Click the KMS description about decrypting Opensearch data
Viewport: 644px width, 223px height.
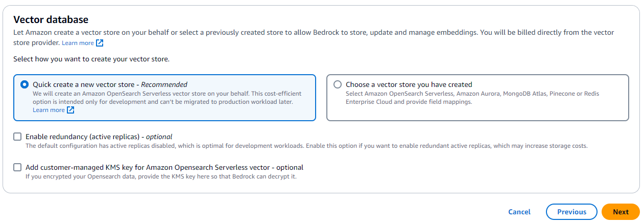point(161,176)
